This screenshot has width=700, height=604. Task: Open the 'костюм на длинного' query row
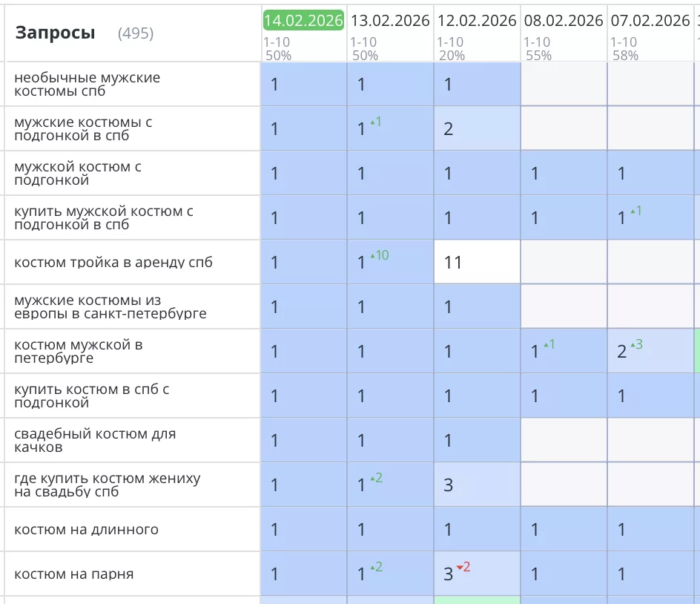[x=86, y=530]
